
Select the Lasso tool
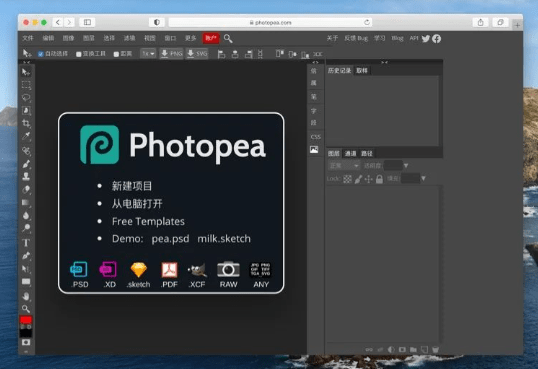26,97
